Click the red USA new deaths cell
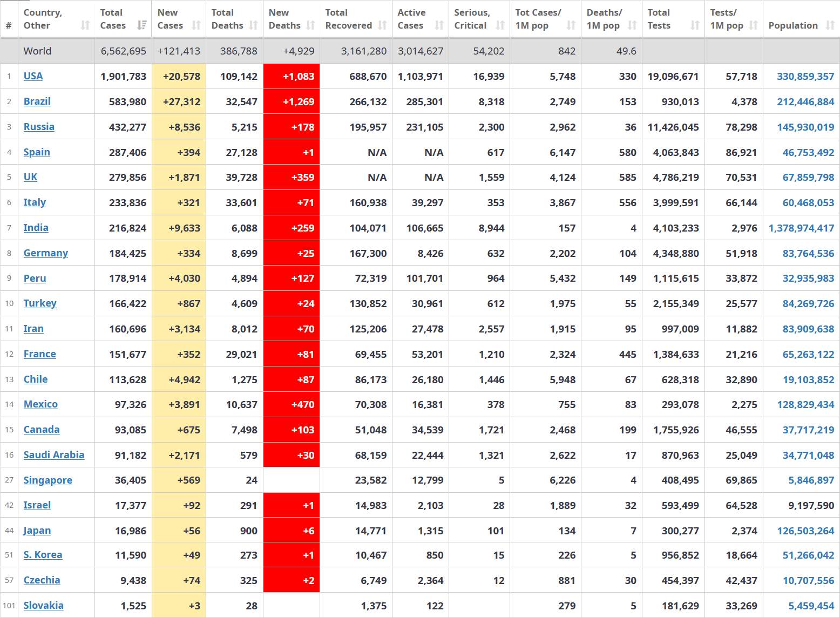Image resolution: width=840 pixels, height=618 pixels. pyautogui.click(x=292, y=76)
